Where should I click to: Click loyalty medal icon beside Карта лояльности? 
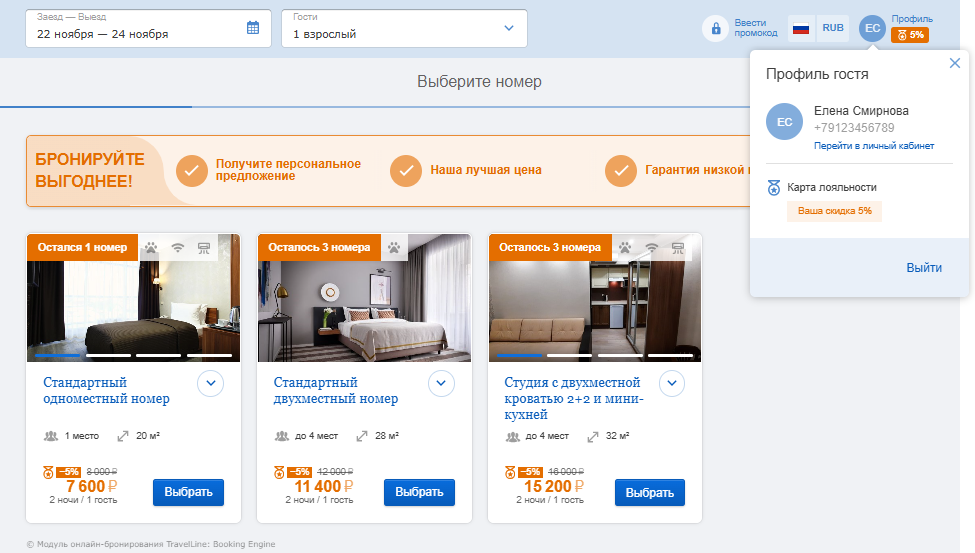(x=774, y=187)
